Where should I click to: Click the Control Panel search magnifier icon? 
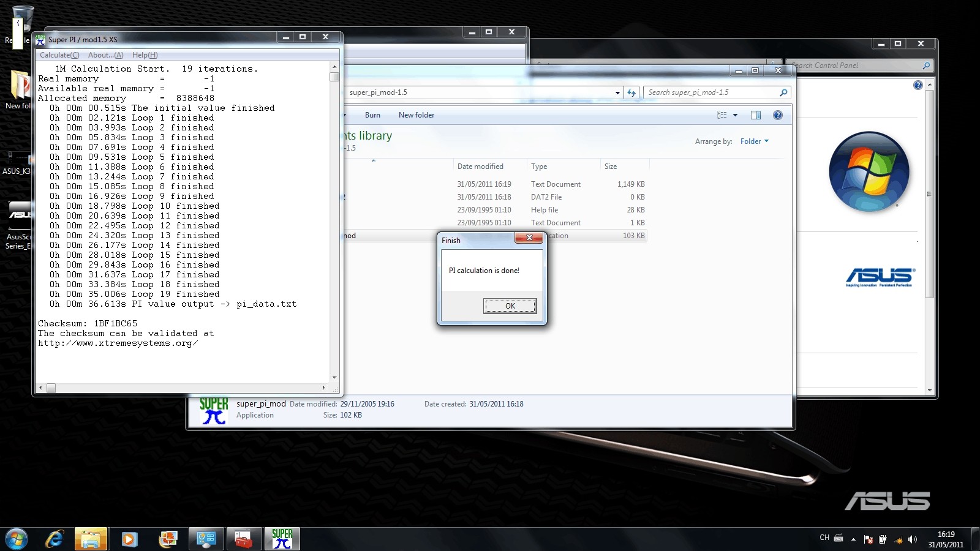click(926, 66)
